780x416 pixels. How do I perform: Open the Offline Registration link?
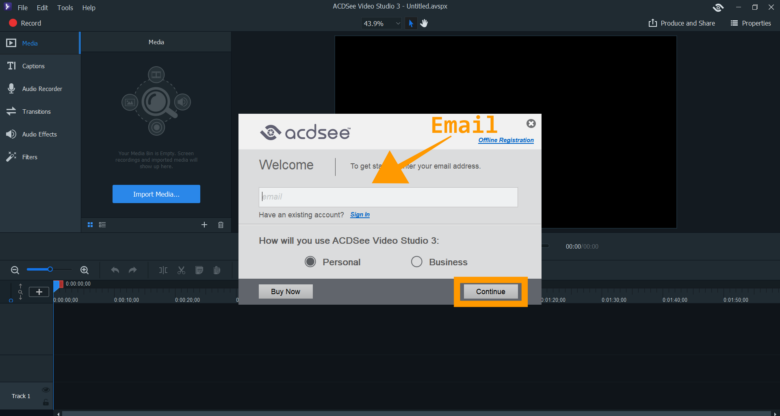(506, 140)
